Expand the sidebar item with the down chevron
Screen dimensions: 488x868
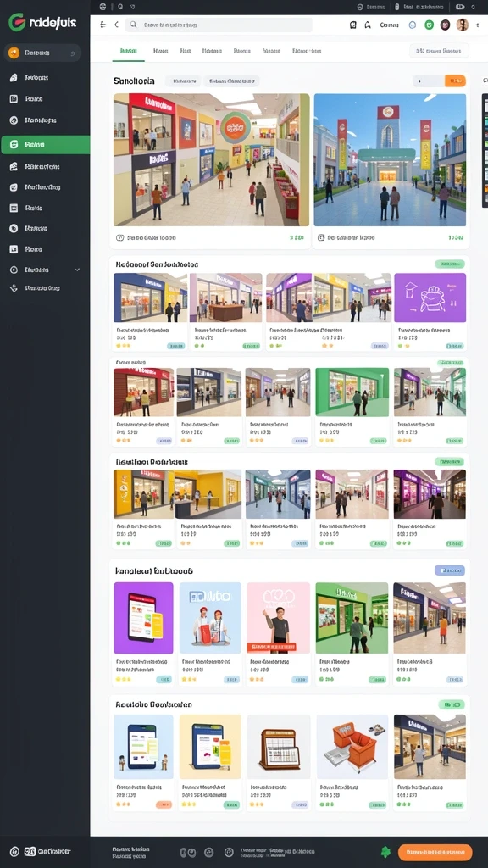pos(46,270)
